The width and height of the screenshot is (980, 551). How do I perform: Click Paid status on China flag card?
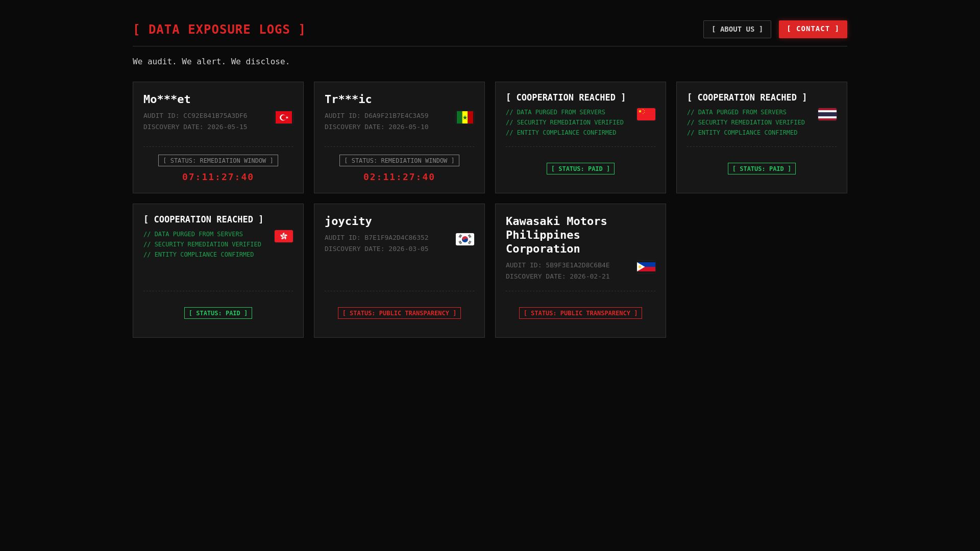(580, 169)
